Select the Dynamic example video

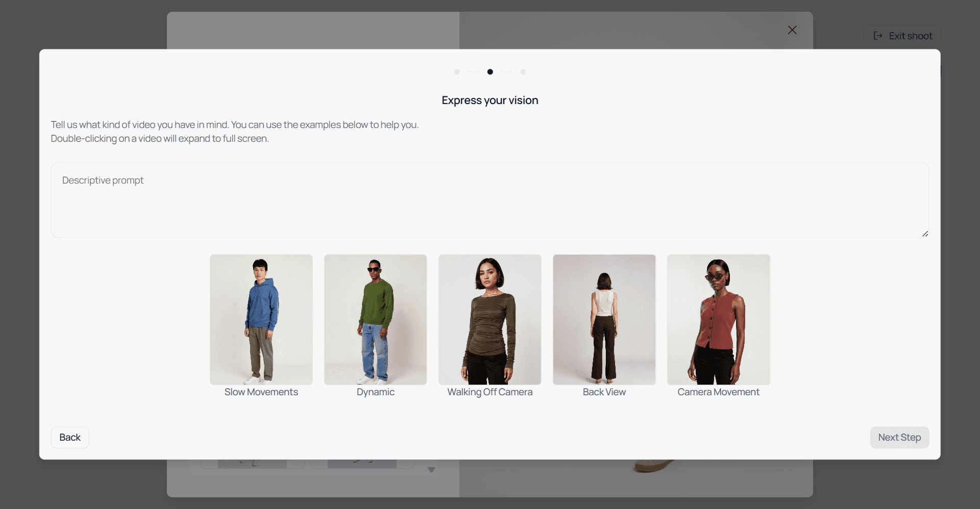(x=375, y=320)
